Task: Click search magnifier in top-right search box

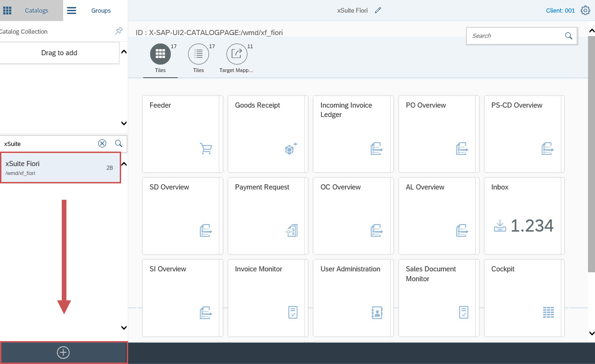Action: pos(568,36)
